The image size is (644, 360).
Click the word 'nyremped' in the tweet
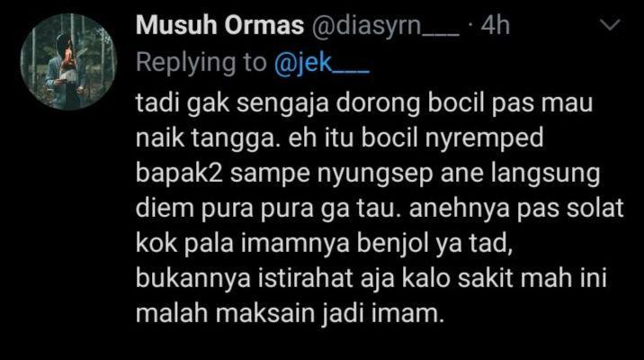pyautogui.click(x=484, y=138)
